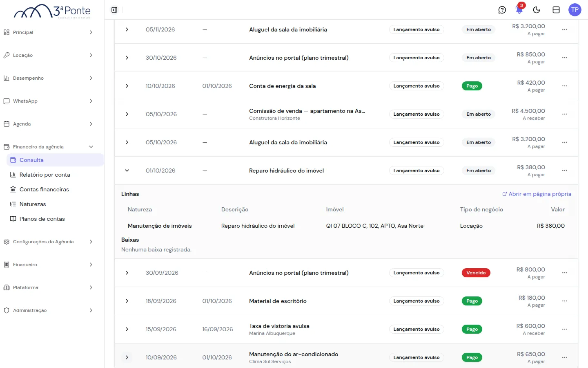The image size is (588, 368).
Task: Click the layout panel icon in header
Action: tap(556, 10)
